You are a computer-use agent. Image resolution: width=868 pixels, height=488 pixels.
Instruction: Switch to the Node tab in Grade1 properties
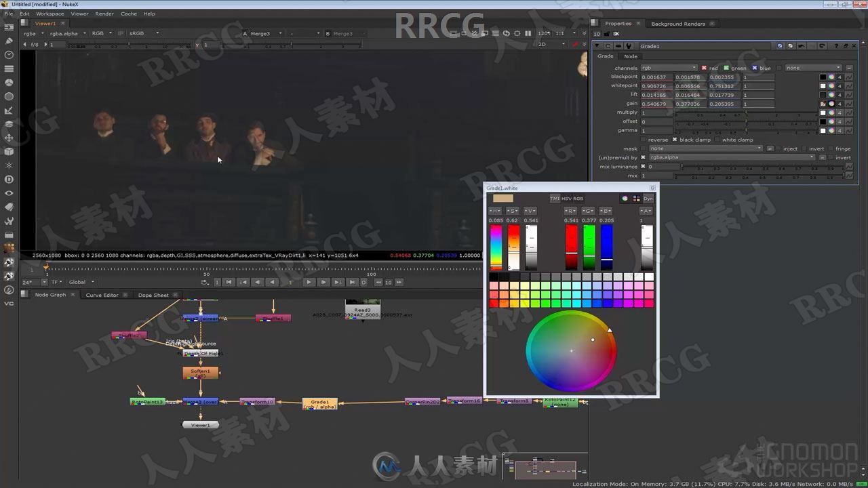pos(631,56)
